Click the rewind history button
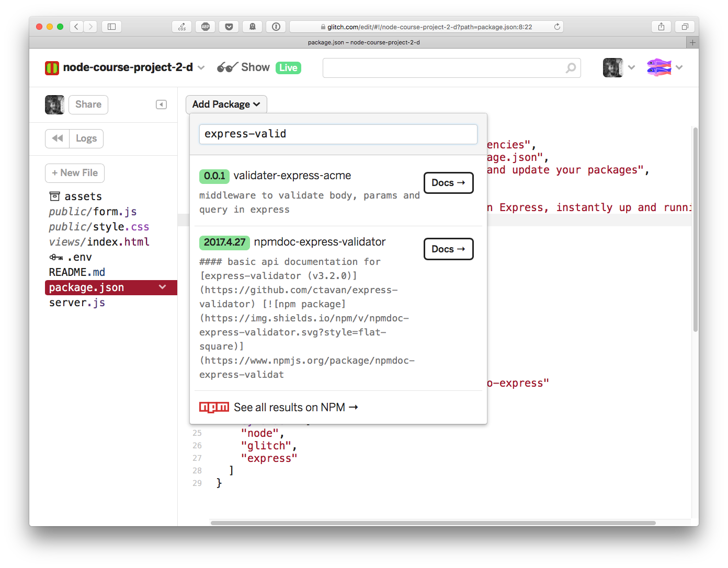728x568 pixels. click(x=58, y=138)
